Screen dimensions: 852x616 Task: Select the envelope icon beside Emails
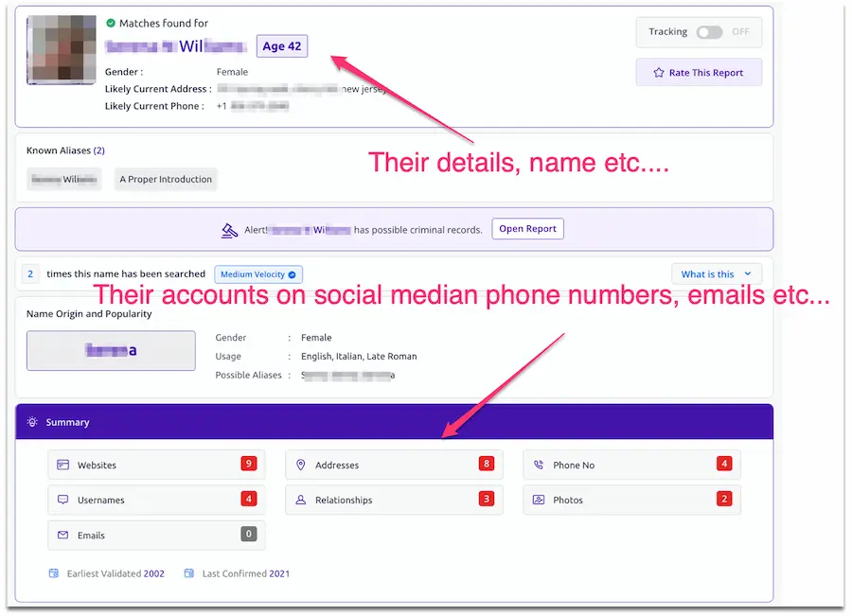(x=62, y=534)
